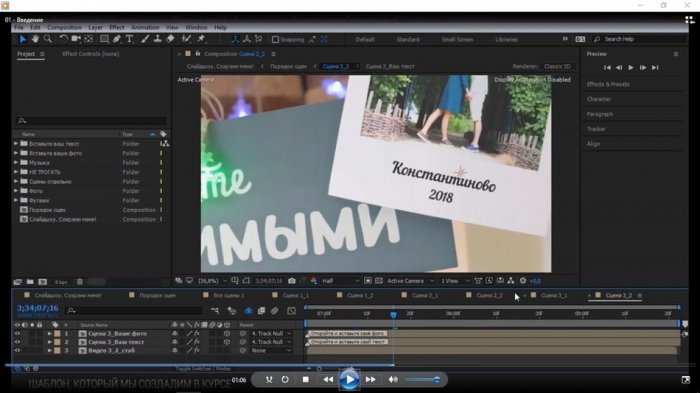Select the Unified Camera tool
Viewport: 700px width, 393px height.
(x=76, y=39)
